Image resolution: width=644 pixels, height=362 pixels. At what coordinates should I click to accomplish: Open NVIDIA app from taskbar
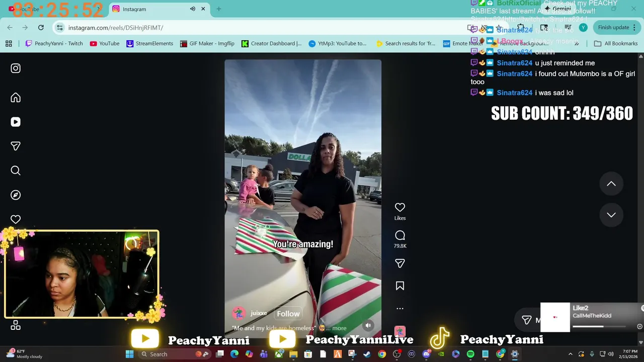(441, 354)
